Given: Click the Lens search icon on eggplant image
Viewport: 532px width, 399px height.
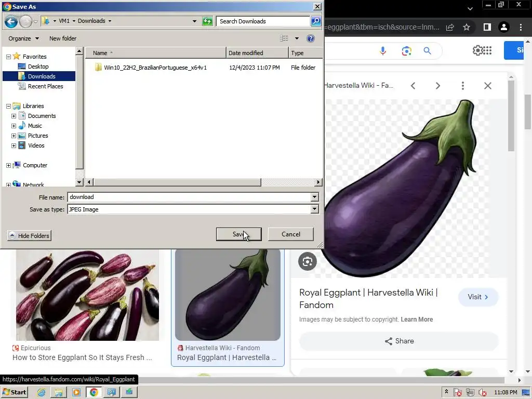Looking at the screenshot, I should (308, 261).
